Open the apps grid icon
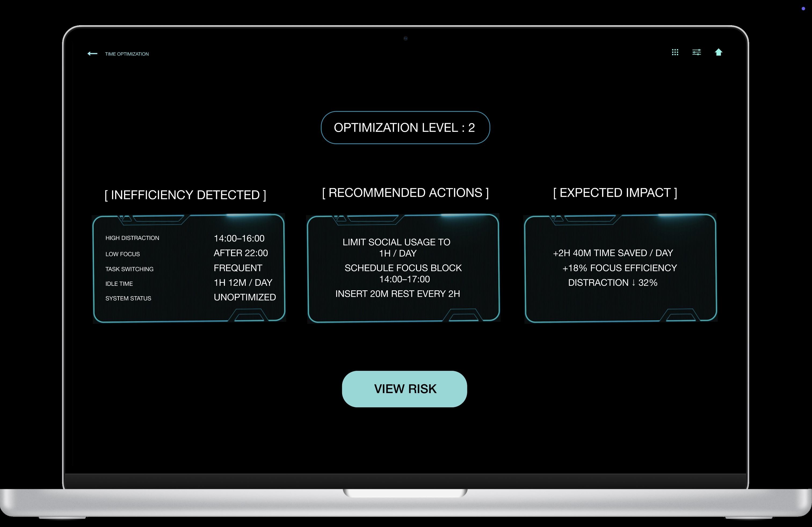This screenshot has height=527, width=812. (x=675, y=52)
